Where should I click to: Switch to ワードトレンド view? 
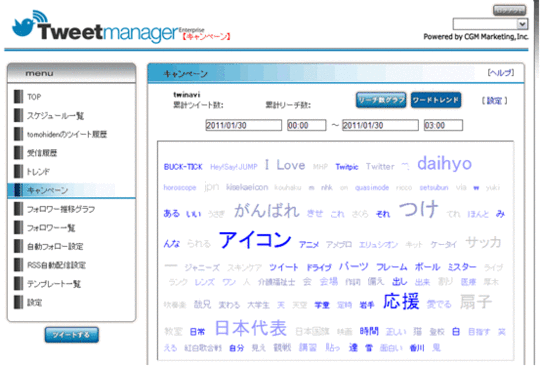point(436,100)
